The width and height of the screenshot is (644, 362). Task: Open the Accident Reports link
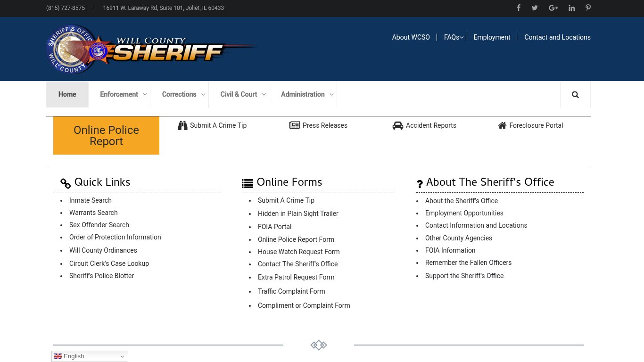431,125
